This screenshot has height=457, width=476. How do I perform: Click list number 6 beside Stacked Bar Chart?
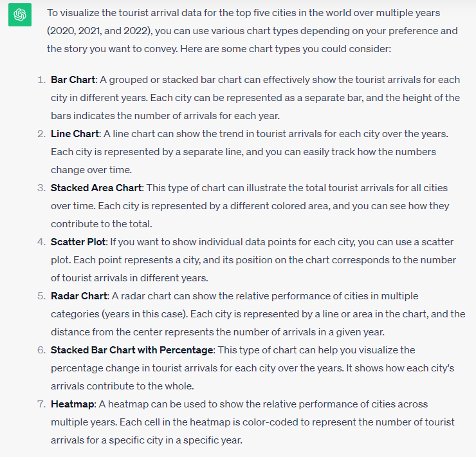pyautogui.click(x=41, y=350)
